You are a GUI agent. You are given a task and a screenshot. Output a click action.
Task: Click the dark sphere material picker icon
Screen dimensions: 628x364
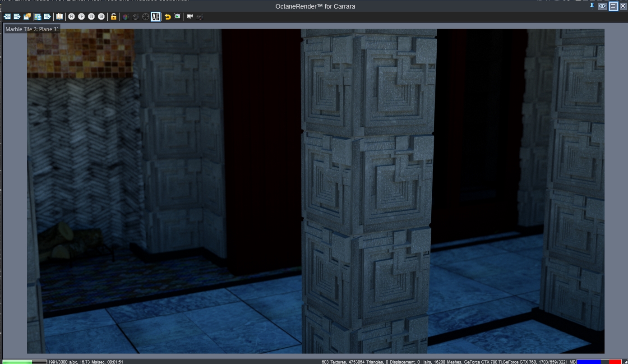tap(135, 17)
